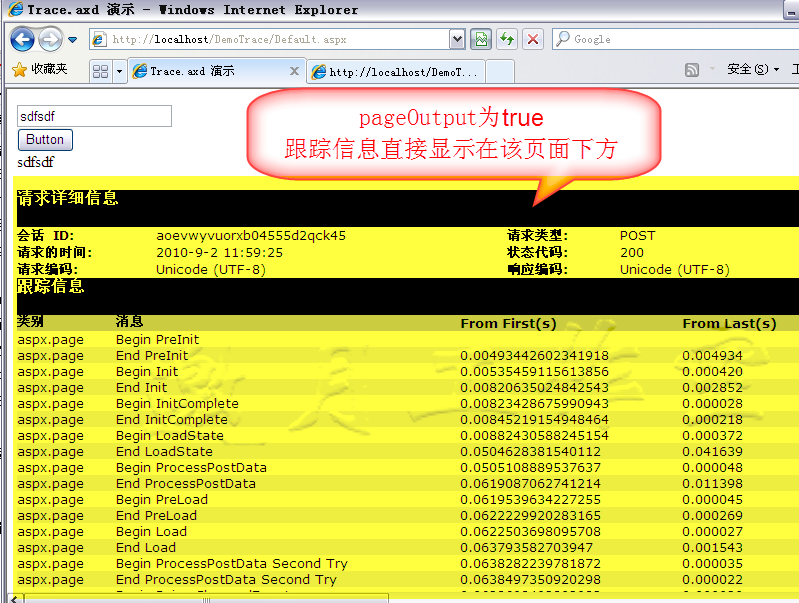The height and width of the screenshot is (603, 799).
Task: Open Favorites with the star icon
Action: pos(40,70)
